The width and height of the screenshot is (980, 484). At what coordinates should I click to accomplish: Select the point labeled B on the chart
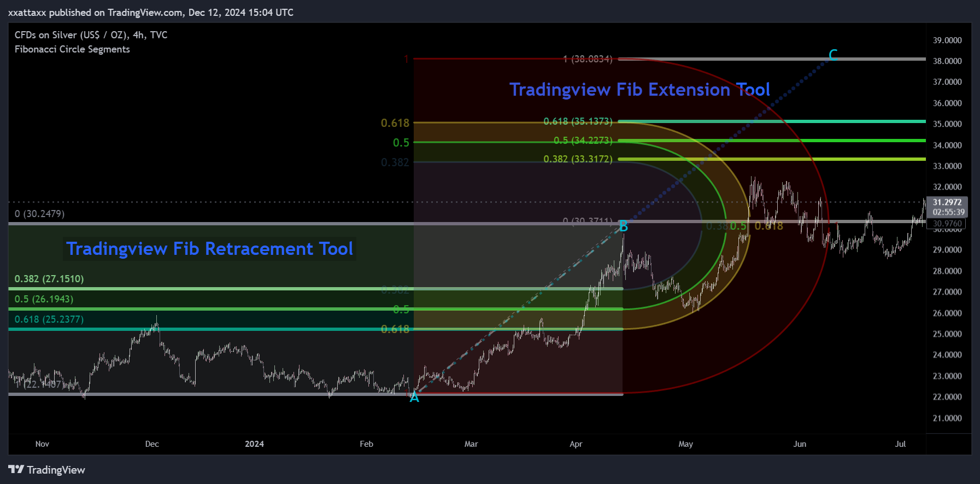tap(623, 226)
